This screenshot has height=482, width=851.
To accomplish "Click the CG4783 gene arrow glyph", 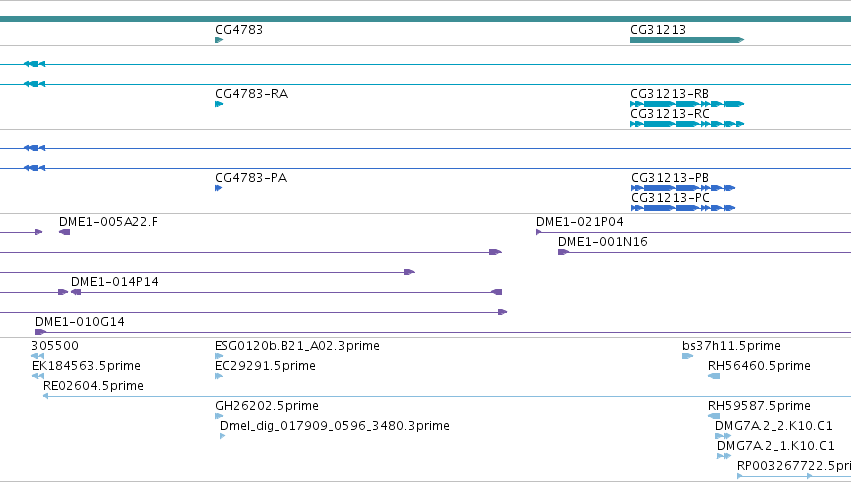I will [219, 40].
